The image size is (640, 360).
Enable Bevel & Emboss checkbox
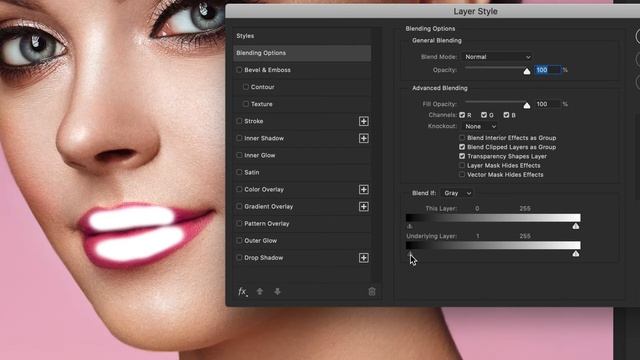pos(239,70)
